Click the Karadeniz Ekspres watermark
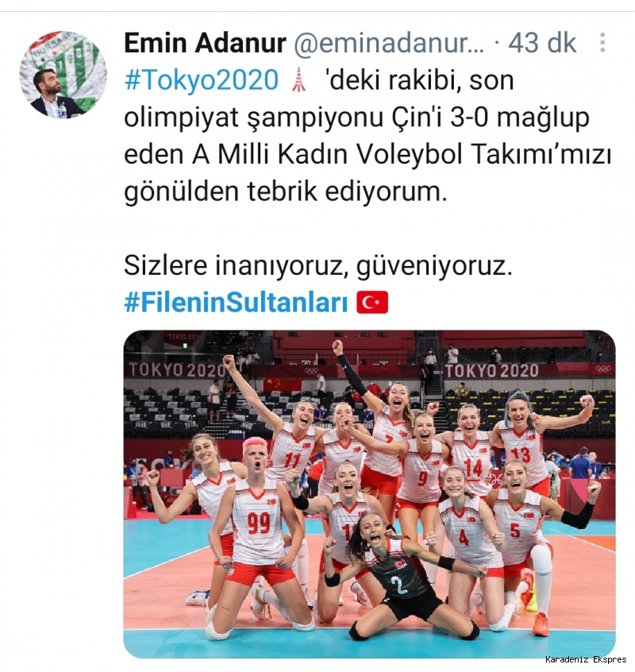Viewport: 635px width, 672px height. [x=586, y=659]
